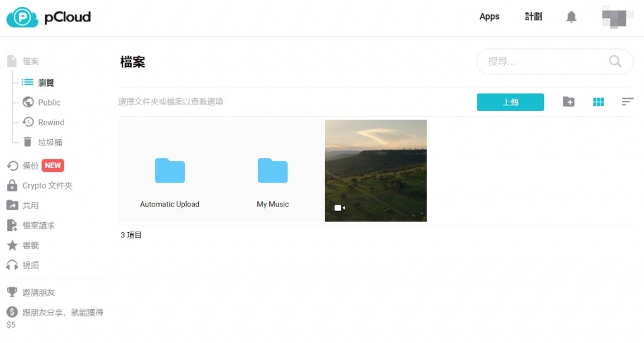Focus the 搜尋 search field
Image resolution: width=644 pixels, height=343 pixels.
(555, 62)
